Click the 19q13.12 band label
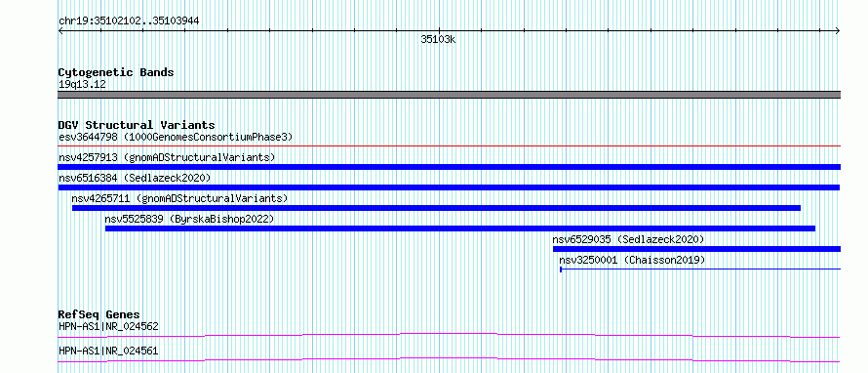 82,85
